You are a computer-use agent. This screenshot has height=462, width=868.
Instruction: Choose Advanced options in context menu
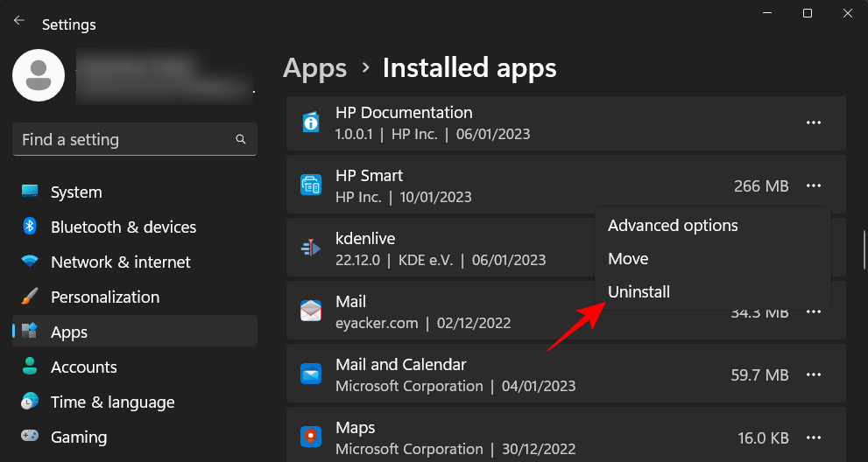(x=673, y=226)
